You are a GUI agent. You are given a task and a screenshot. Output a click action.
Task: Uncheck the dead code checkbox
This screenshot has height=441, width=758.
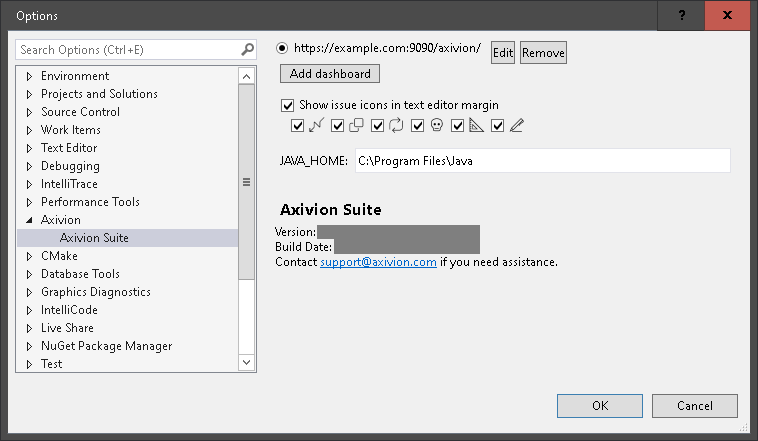click(418, 126)
